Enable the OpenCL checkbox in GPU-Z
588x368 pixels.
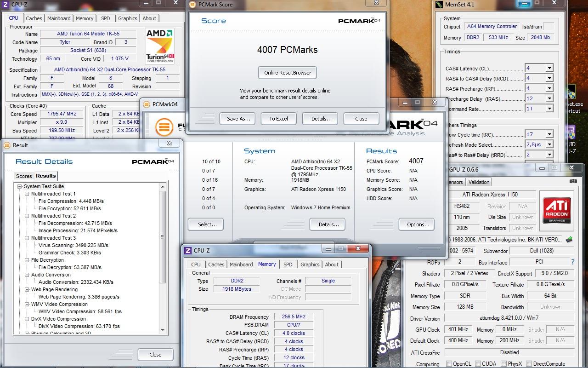(449, 364)
